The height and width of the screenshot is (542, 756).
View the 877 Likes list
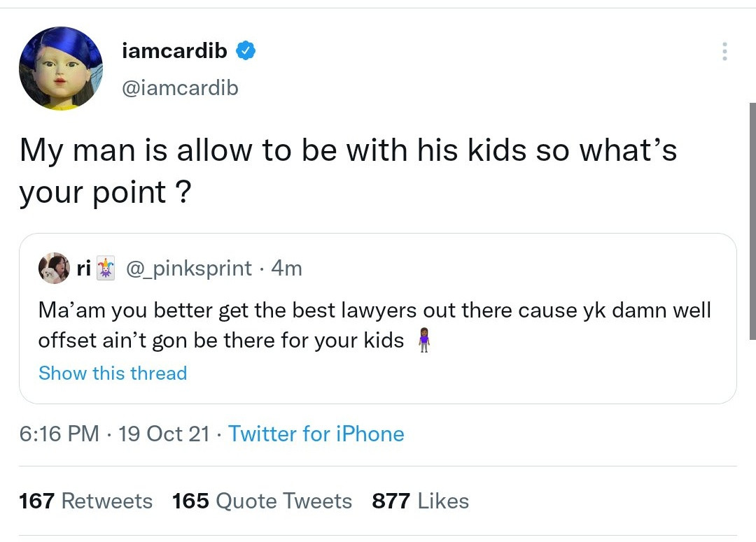421,501
